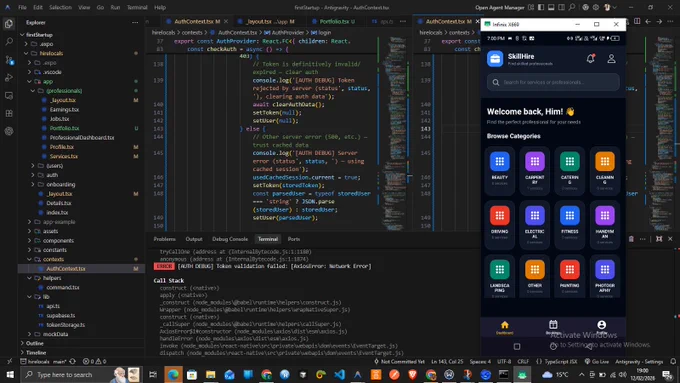680x383 pixels.
Task: Click Not Committed Yet blame status
Action: [x=399, y=361]
